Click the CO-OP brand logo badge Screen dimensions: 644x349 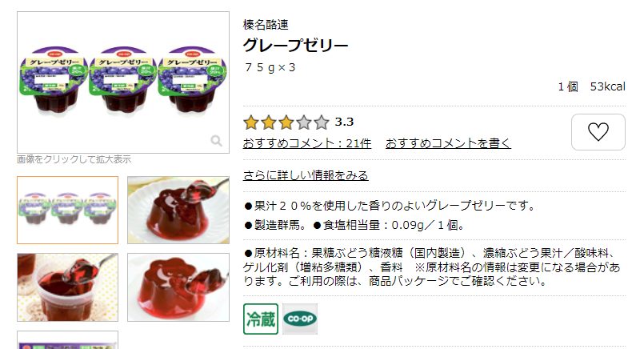pyautogui.click(x=300, y=319)
